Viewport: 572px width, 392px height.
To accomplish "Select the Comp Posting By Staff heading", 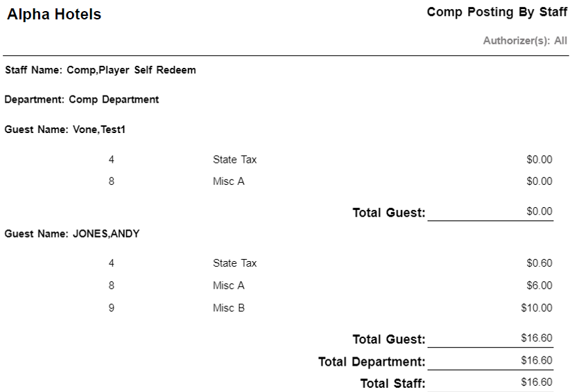I will [497, 12].
